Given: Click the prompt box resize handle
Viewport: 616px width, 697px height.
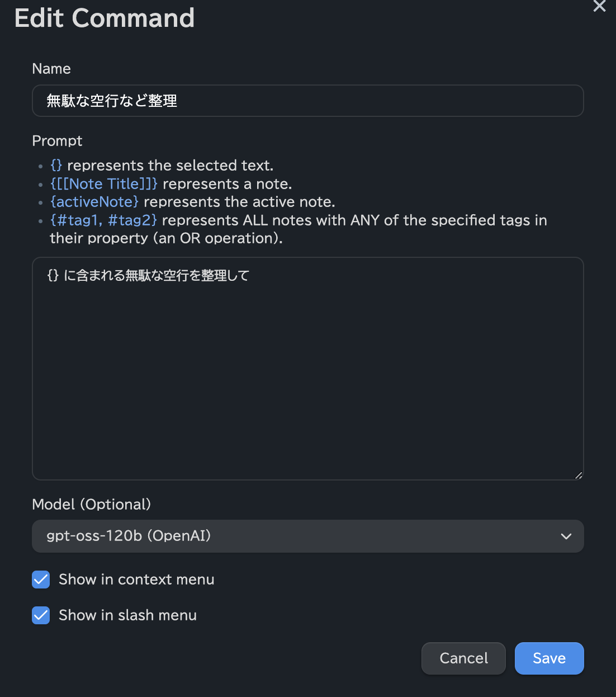Looking at the screenshot, I should (x=578, y=475).
